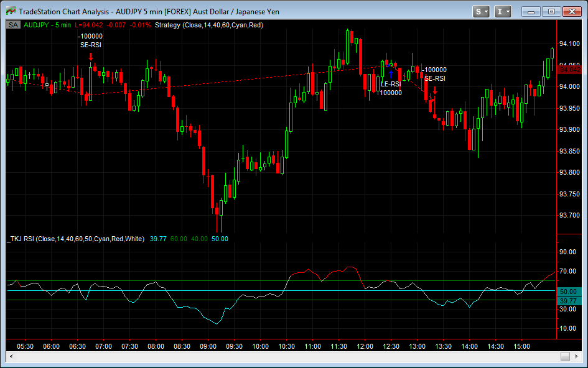The height and width of the screenshot is (368, 588).
Task: Minimize the chart analysis window
Action: (x=531, y=12)
